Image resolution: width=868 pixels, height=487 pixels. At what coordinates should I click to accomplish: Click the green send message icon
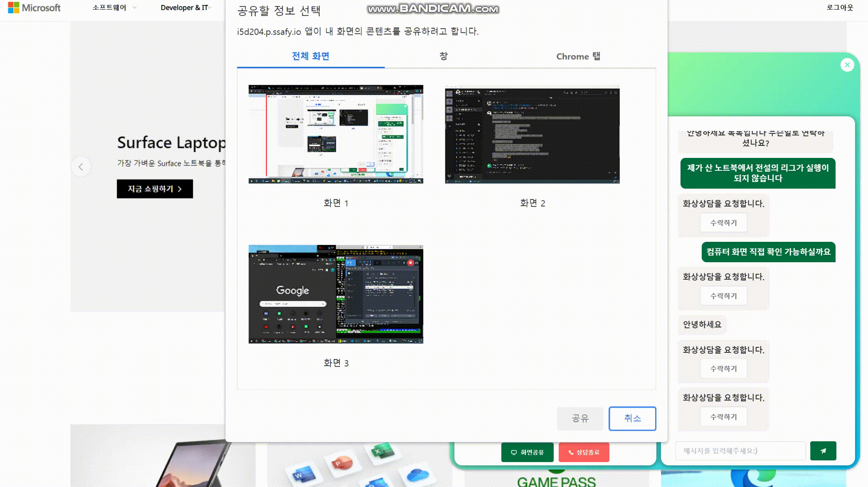pyautogui.click(x=823, y=451)
